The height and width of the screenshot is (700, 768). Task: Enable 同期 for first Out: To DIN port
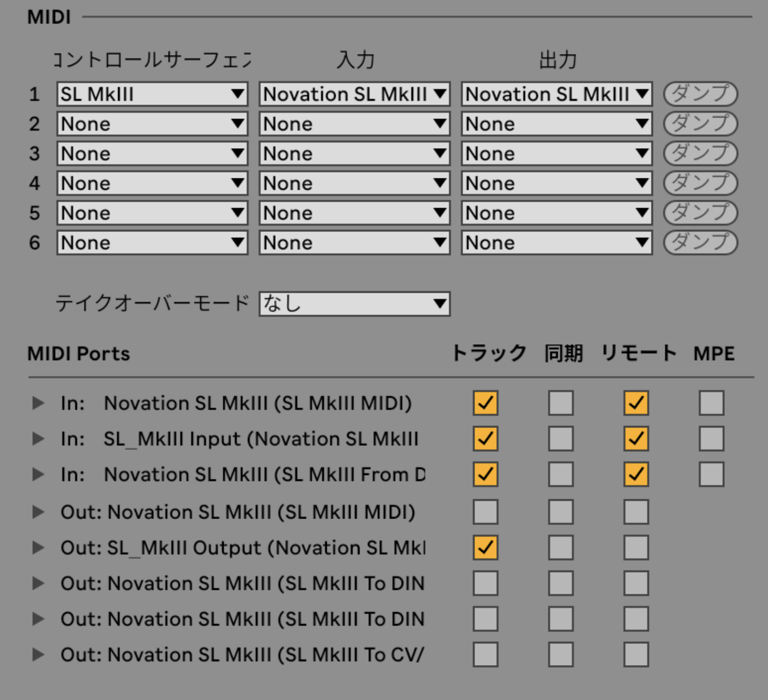pos(561,584)
